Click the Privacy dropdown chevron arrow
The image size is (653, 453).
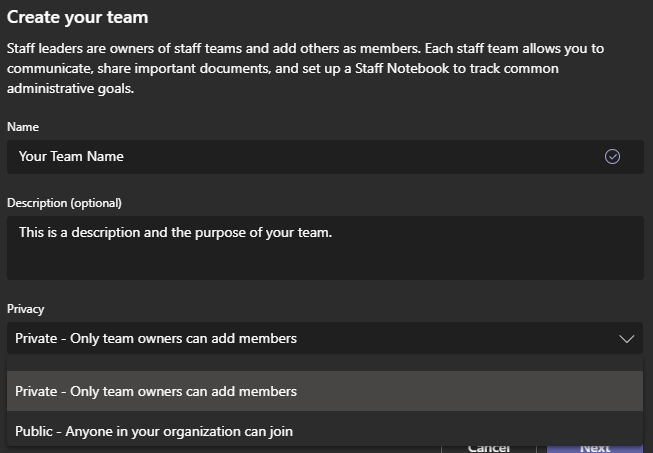(627, 339)
